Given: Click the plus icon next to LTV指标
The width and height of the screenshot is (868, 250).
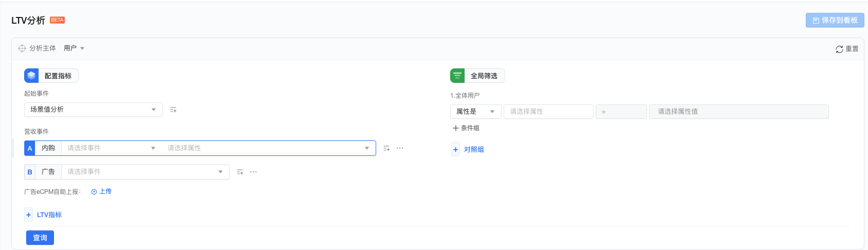Looking at the screenshot, I should pyautogui.click(x=28, y=215).
